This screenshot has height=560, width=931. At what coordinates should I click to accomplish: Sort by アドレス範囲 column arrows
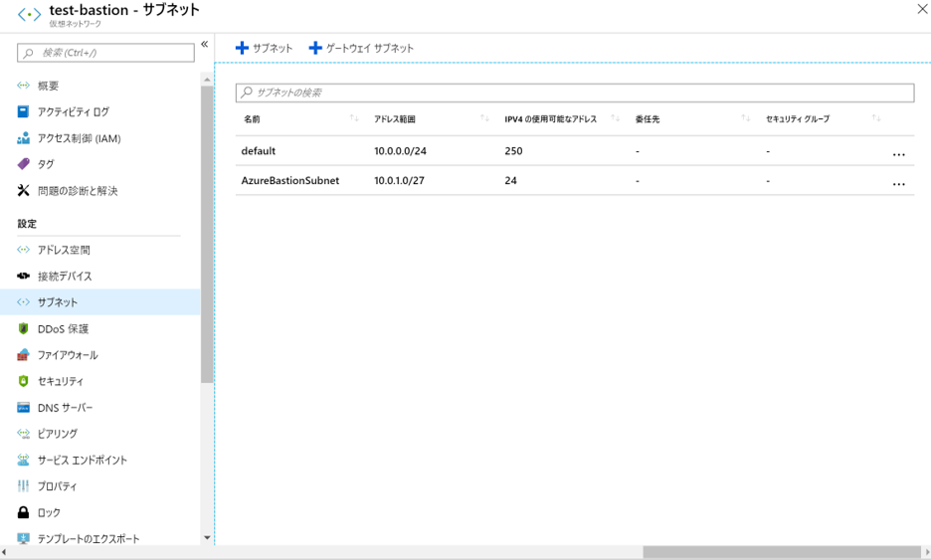[x=484, y=118]
